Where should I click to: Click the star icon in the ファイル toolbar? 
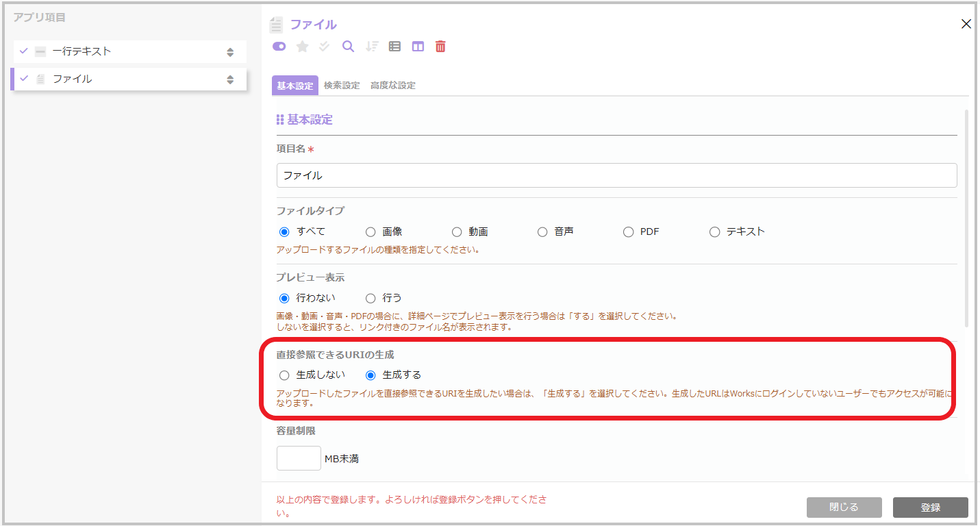point(302,47)
